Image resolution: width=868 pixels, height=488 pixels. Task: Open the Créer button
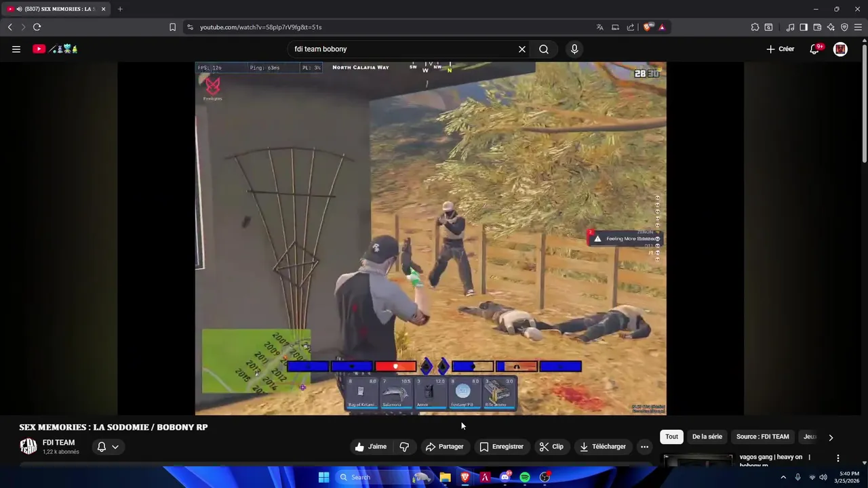781,49
